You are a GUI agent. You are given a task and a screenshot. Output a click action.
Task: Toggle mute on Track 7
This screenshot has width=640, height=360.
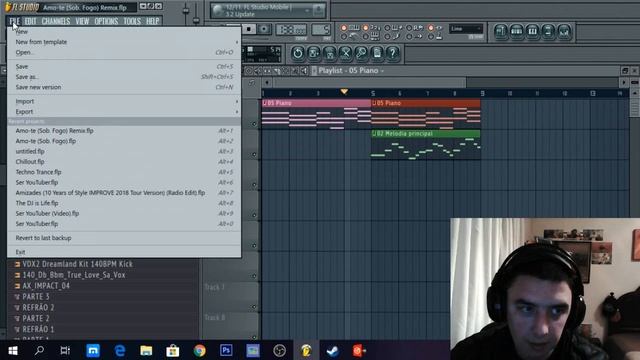pyautogui.click(x=254, y=307)
